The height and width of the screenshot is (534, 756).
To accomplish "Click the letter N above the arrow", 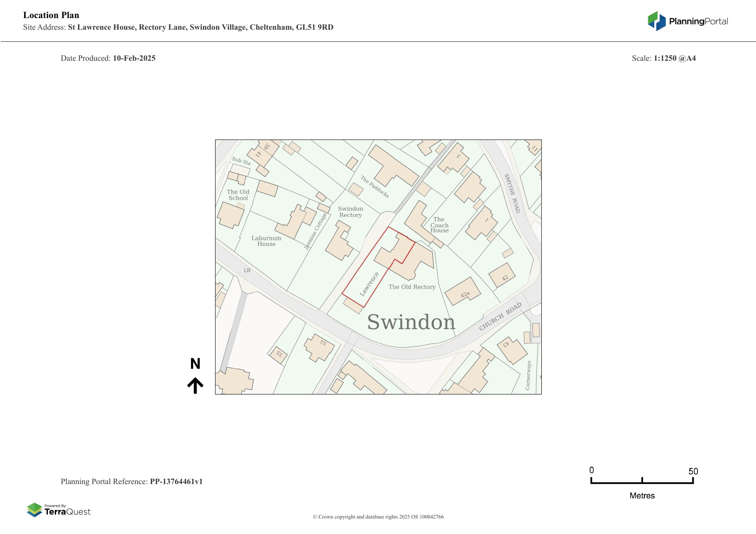I will point(195,364).
